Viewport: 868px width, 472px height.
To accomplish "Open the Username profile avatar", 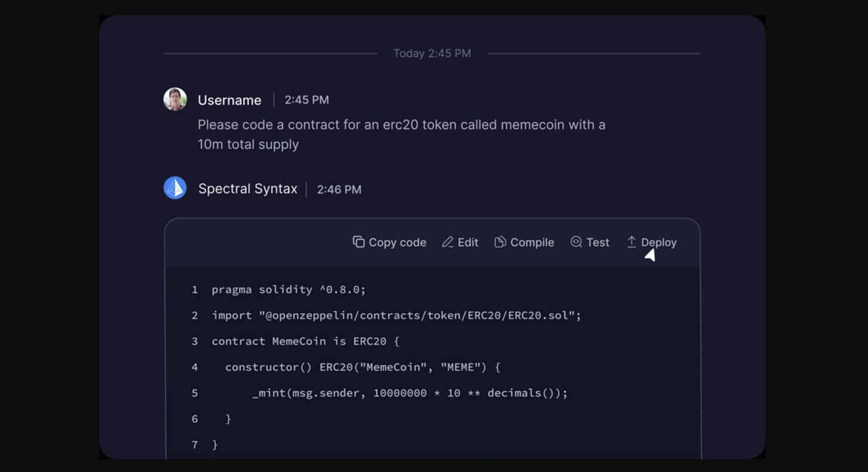I will (x=175, y=100).
